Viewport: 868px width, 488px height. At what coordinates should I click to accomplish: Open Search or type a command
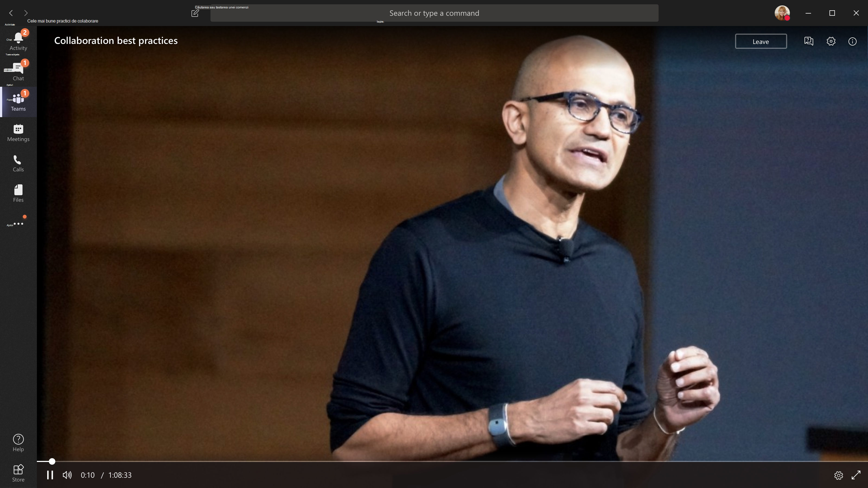[435, 13]
